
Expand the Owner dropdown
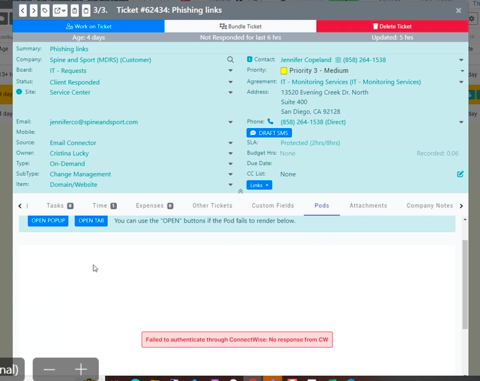[230, 153]
